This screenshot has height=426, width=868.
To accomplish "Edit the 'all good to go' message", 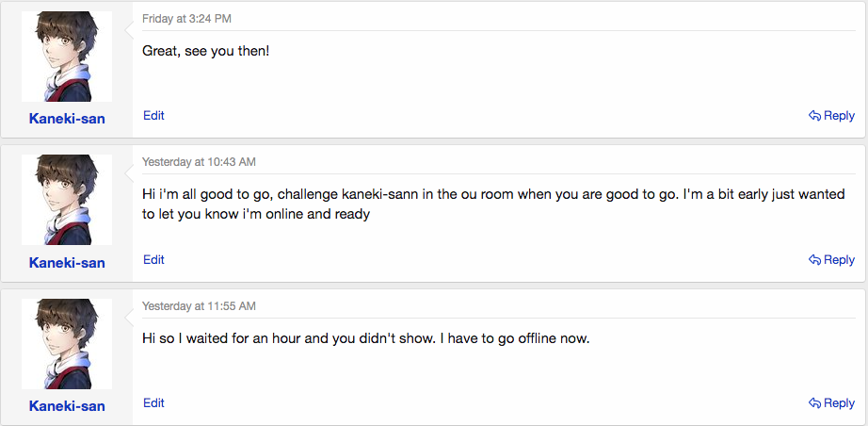I will [x=153, y=260].
